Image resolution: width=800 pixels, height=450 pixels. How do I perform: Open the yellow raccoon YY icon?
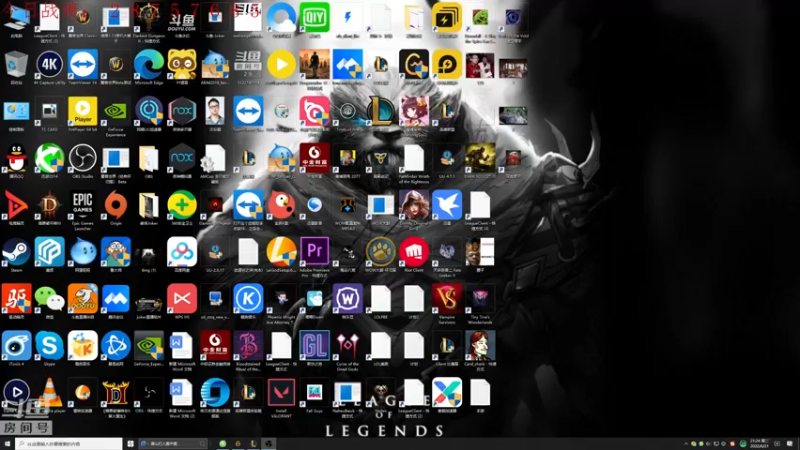[182, 64]
